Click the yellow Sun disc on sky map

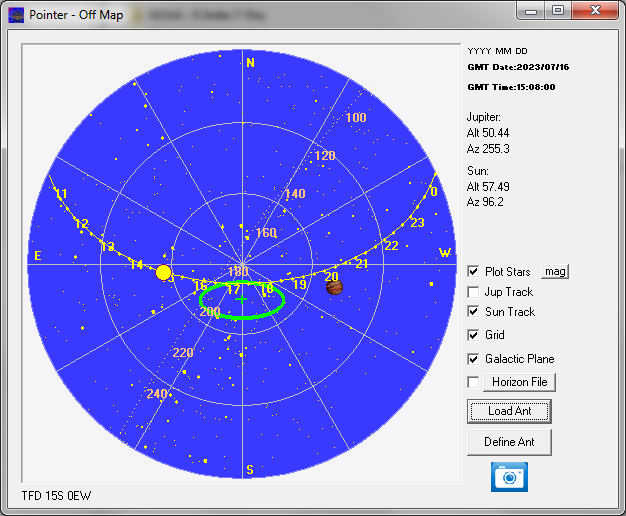pyautogui.click(x=163, y=273)
